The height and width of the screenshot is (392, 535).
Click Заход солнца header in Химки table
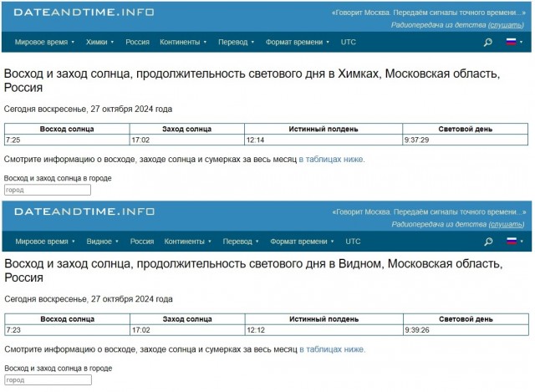(x=187, y=129)
